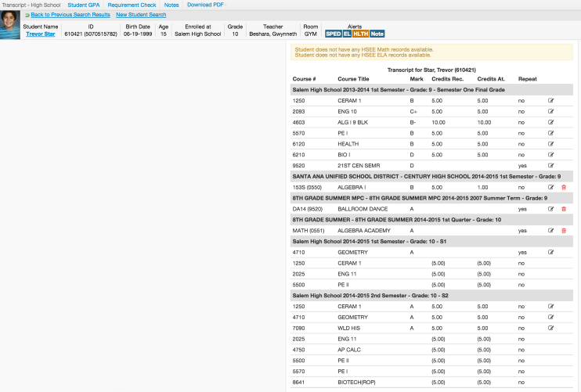This screenshot has width=581, height=392.
Task: Edit the ENG 10 course row
Action: pyautogui.click(x=550, y=111)
